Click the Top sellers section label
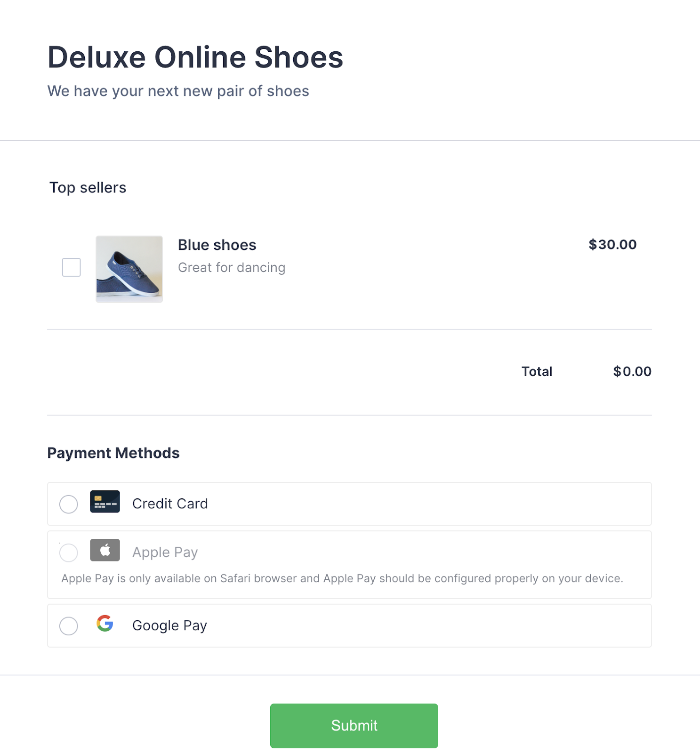Screen dimensions: 700x753 click(88, 188)
